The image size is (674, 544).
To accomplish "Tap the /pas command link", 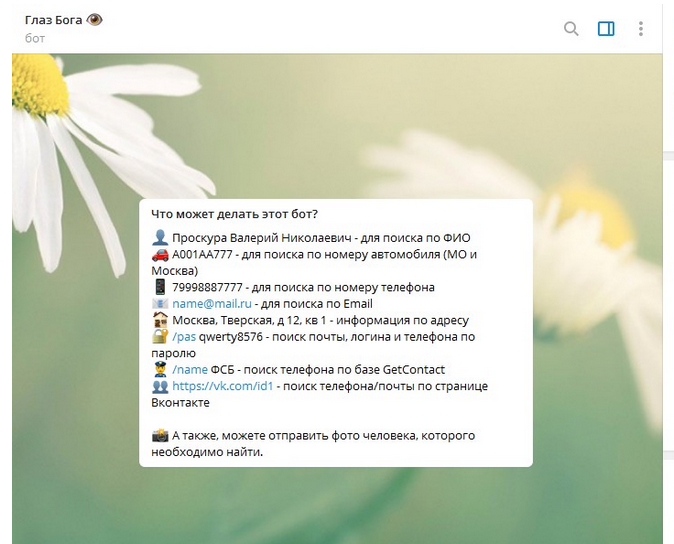I will coord(184,337).
